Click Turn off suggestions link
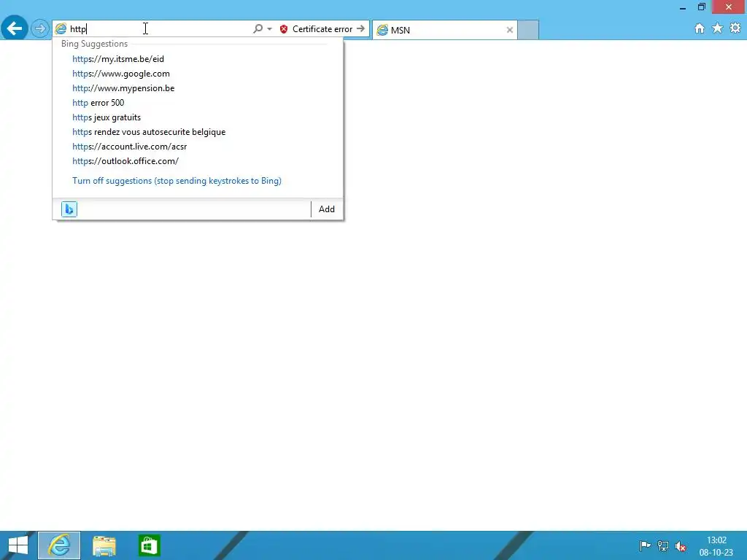This screenshot has height=560, width=747. click(177, 181)
